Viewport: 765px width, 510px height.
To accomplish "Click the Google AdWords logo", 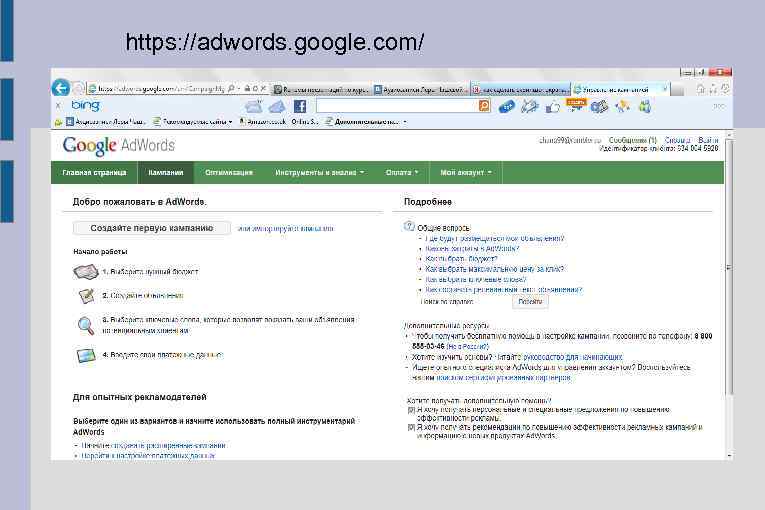I will 119,145.
